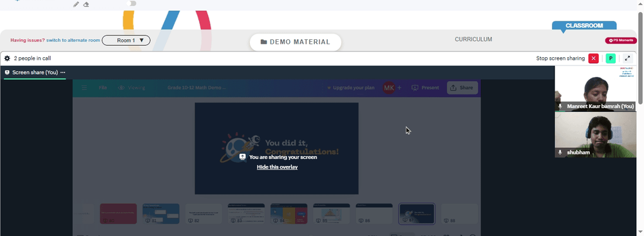Click the mic icon on shubham's tile
Screen dimensions: 644x236
click(x=560, y=152)
